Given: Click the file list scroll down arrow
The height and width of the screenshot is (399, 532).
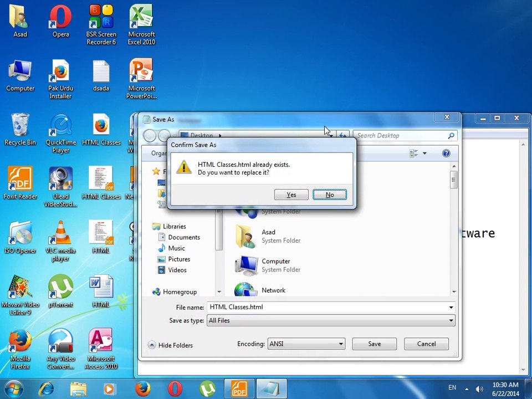Looking at the screenshot, I should click(454, 292).
